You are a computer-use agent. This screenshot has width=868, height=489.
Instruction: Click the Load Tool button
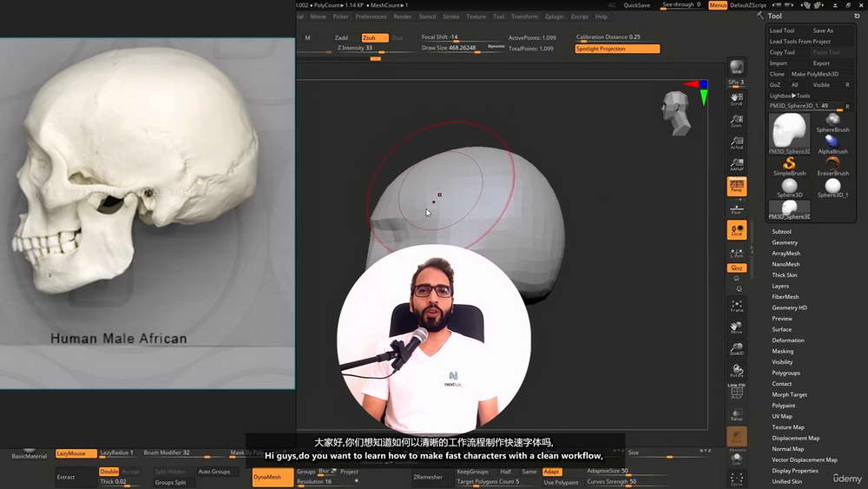tap(782, 30)
